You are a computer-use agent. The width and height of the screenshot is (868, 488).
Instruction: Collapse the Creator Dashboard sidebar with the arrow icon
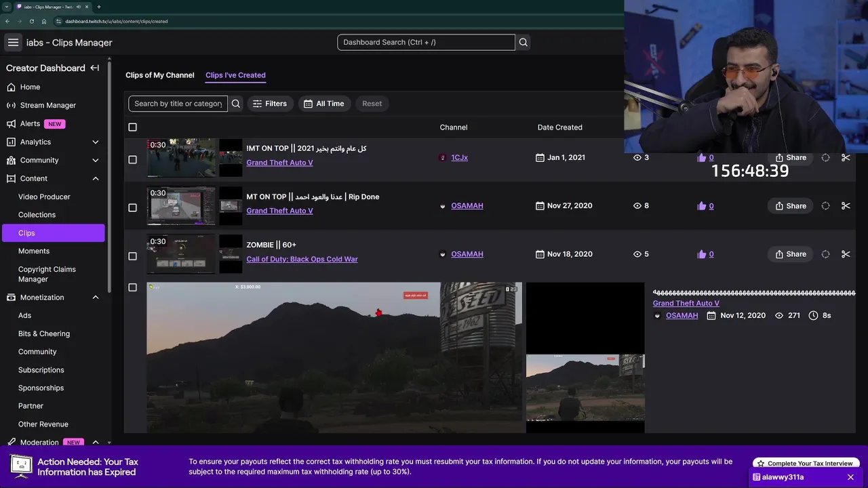(95, 68)
